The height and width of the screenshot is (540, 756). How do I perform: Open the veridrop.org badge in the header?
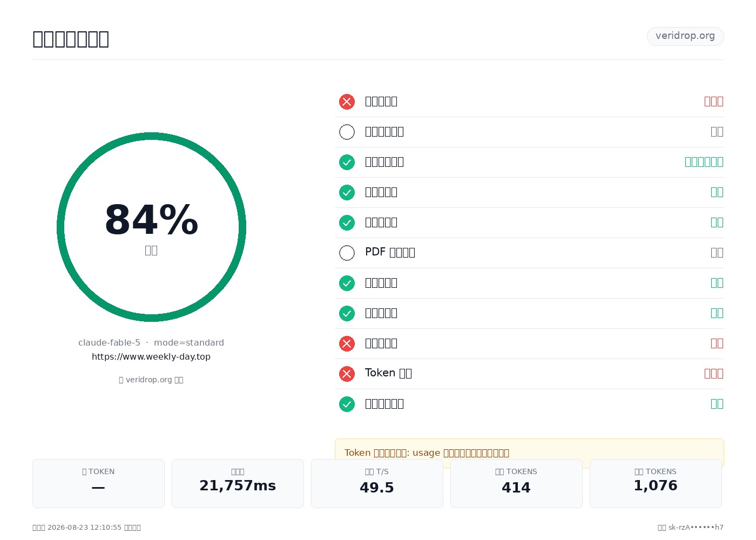pos(685,36)
